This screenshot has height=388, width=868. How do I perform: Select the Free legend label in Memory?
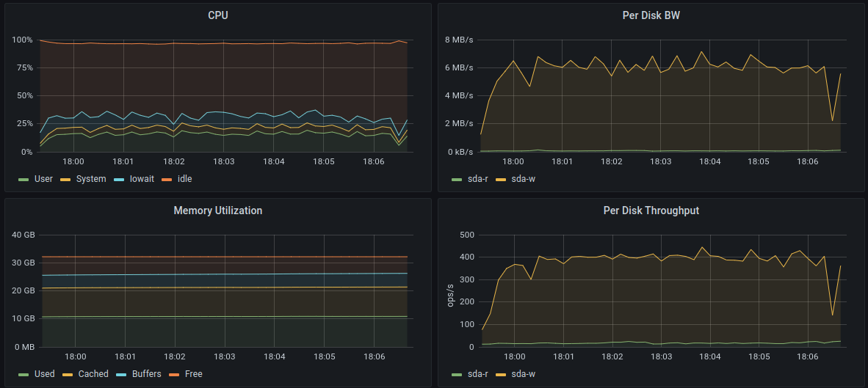194,374
